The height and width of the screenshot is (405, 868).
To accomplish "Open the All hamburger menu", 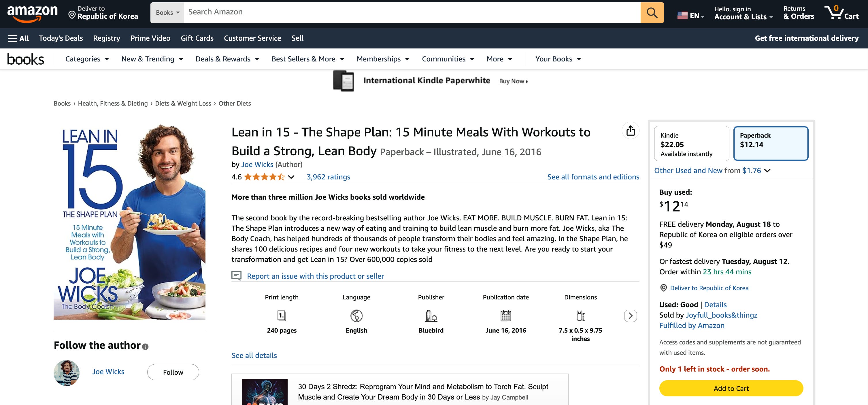I will 18,38.
